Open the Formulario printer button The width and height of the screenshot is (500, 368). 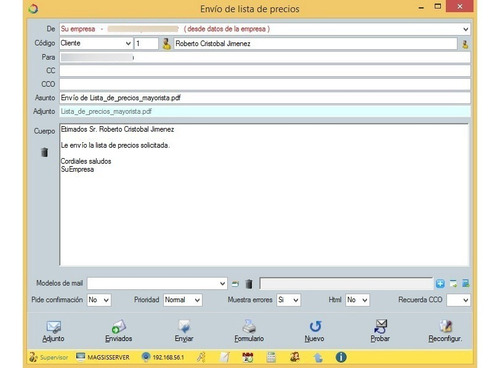(x=249, y=331)
